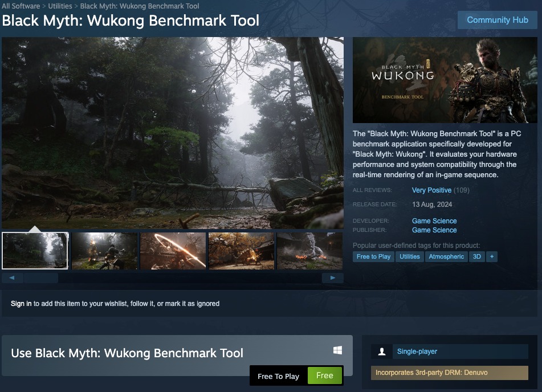The width and height of the screenshot is (542, 392).
Task: Click the Denuvo third-party DRM notice
Action: pos(449,373)
